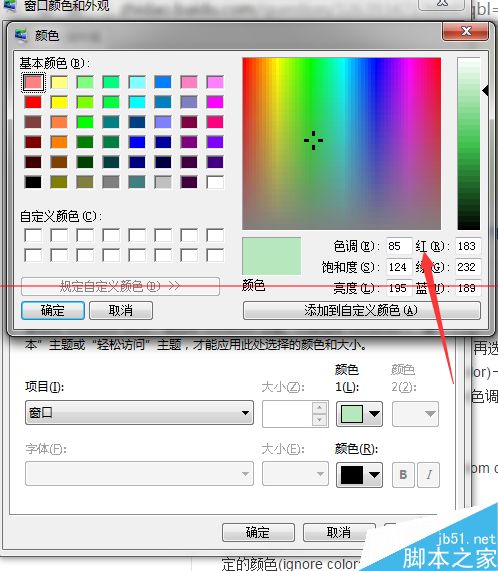Select the bright yellow basic color swatch
Screen dimensions: 498x571
[x=59, y=102]
